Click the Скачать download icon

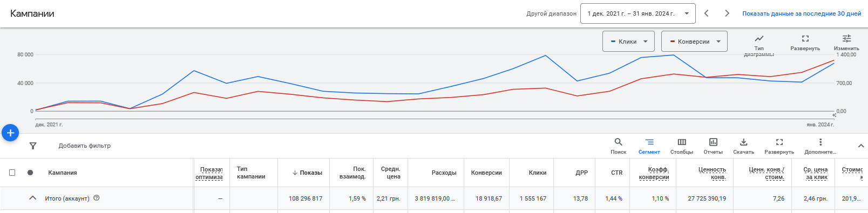click(x=743, y=142)
